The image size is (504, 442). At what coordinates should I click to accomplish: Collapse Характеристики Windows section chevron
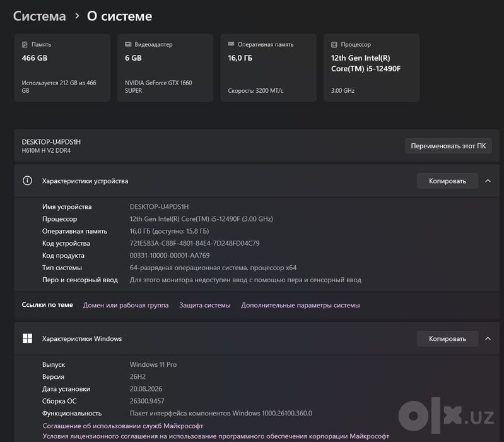(x=488, y=338)
